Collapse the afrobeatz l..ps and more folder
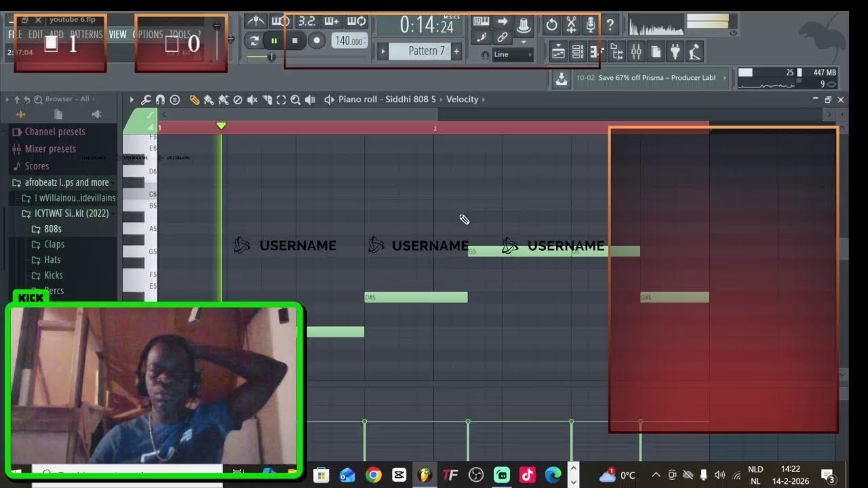The height and width of the screenshot is (488, 868). click(x=66, y=182)
